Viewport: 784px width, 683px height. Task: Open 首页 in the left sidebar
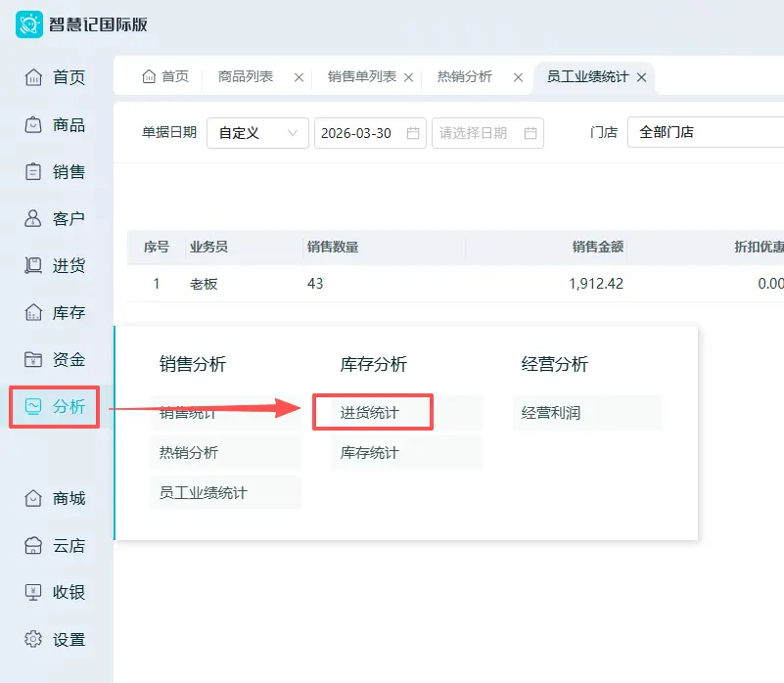pyautogui.click(x=55, y=77)
